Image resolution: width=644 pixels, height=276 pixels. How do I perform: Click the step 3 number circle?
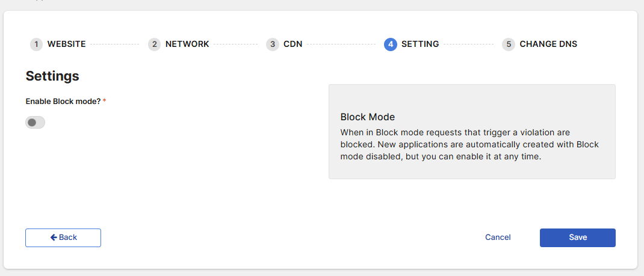coord(272,44)
